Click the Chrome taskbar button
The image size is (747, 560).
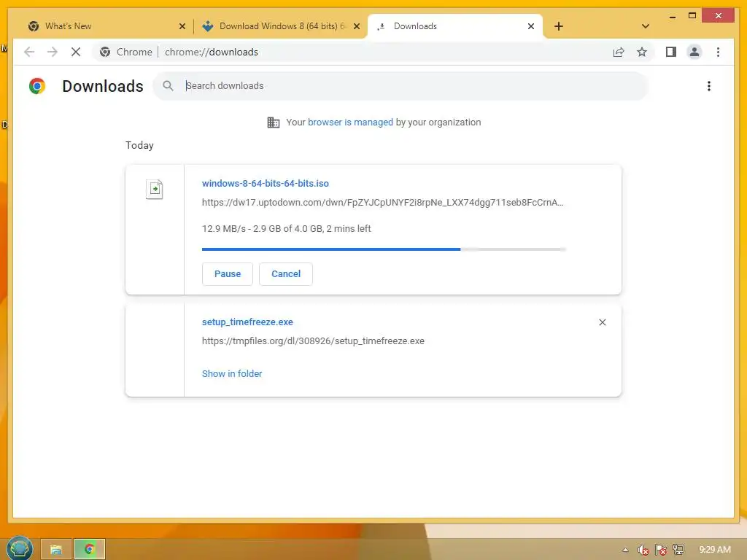point(90,549)
